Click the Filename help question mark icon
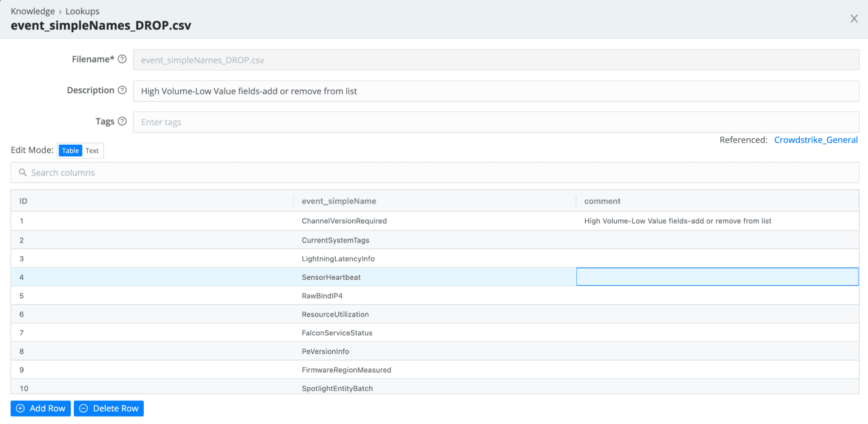The width and height of the screenshot is (868, 424). click(x=122, y=59)
